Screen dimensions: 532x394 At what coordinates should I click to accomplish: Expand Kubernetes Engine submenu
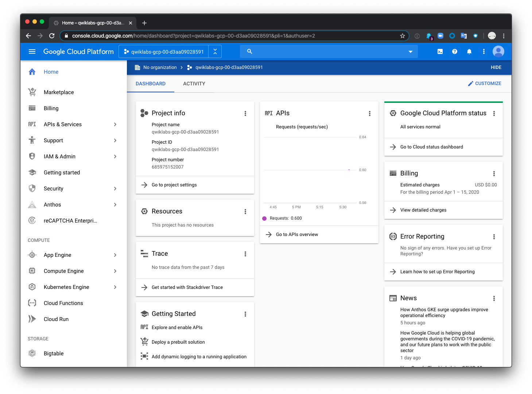[115, 287]
